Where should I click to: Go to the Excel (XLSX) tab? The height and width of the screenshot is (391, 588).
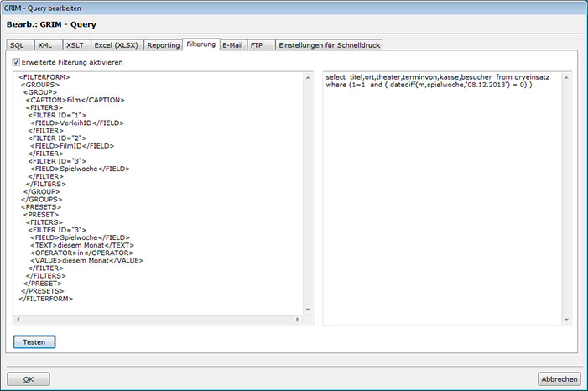tap(117, 45)
